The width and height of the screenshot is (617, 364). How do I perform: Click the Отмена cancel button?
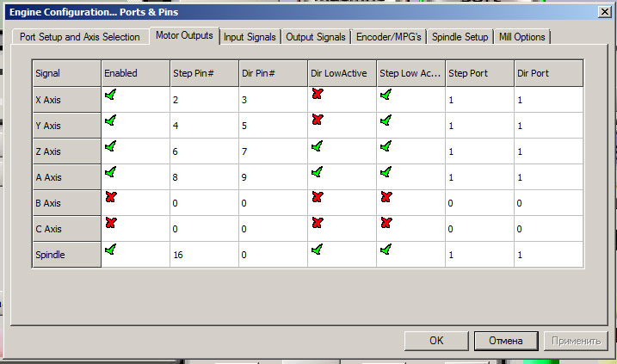[505, 341]
